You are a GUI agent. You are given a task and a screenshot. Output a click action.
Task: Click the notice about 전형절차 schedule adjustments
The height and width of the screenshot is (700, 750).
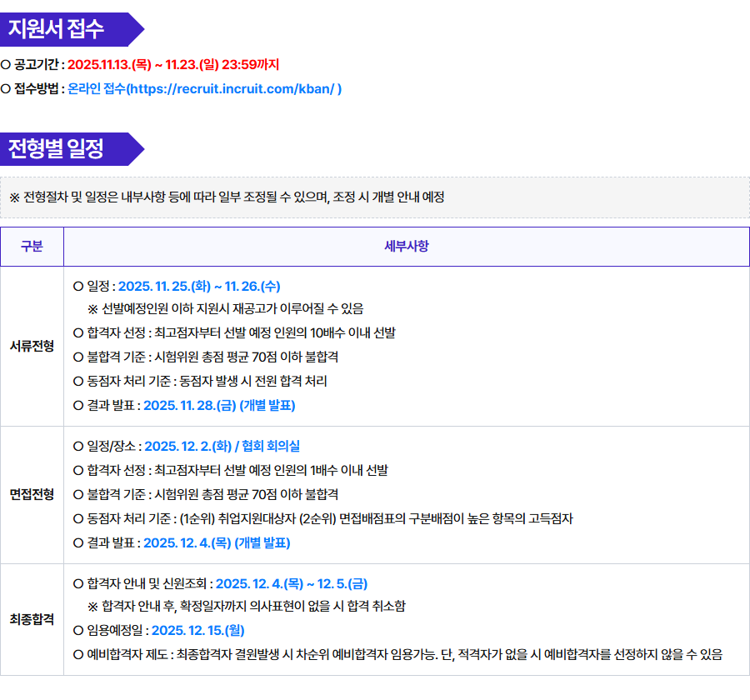(227, 197)
